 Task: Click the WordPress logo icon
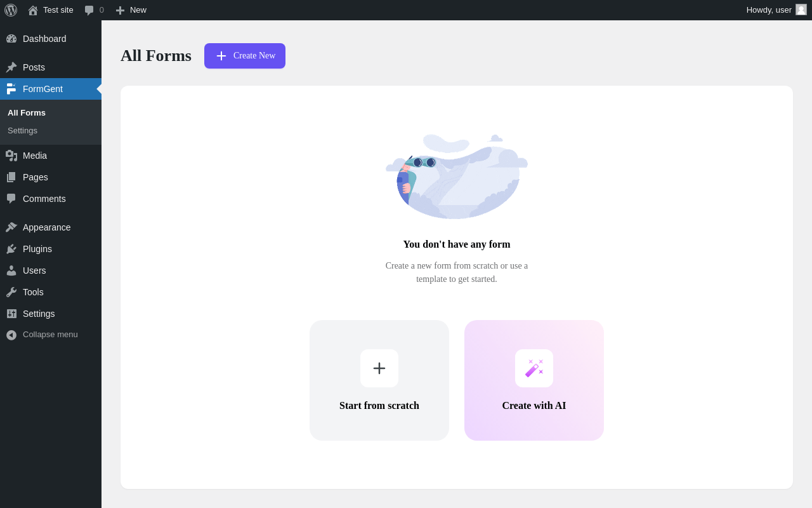(x=11, y=10)
